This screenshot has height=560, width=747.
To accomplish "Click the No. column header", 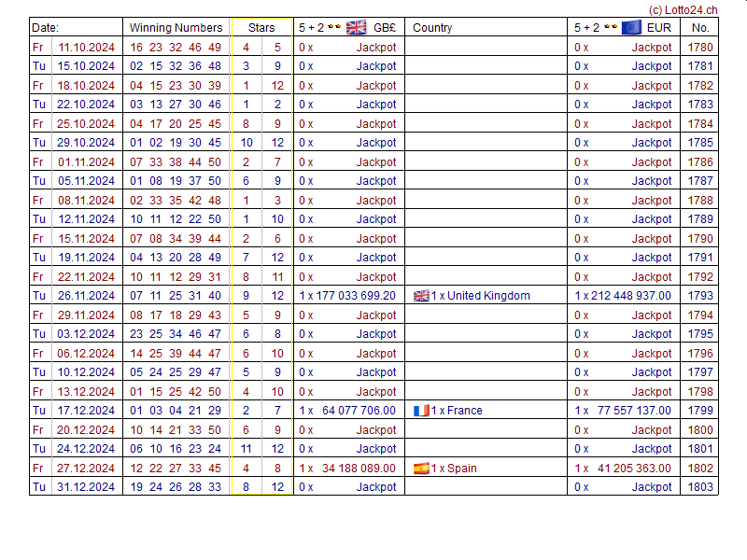I will [700, 28].
